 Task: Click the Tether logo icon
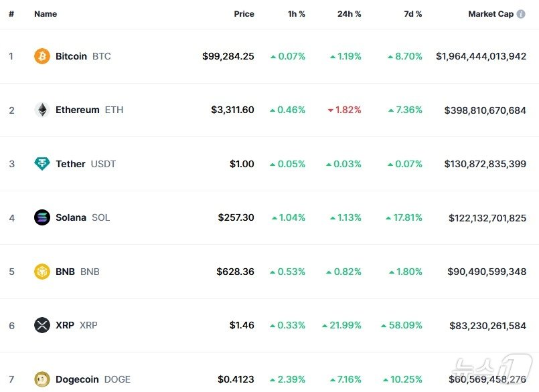click(42, 164)
